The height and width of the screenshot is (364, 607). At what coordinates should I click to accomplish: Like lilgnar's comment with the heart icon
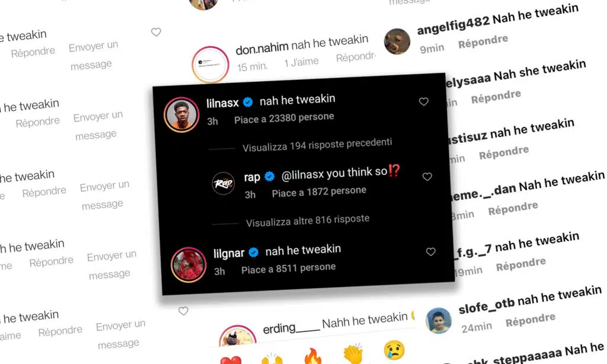430,252
